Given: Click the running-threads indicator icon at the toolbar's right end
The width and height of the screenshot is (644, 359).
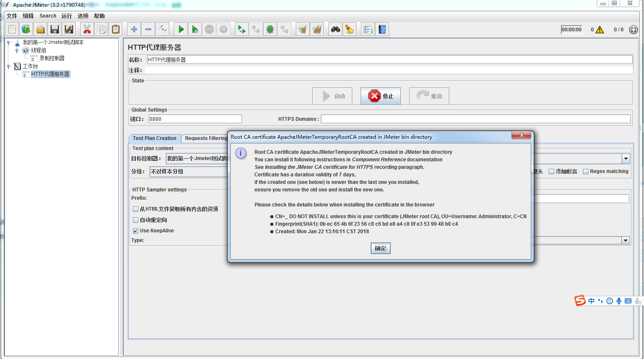Looking at the screenshot, I should [x=634, y=30].
